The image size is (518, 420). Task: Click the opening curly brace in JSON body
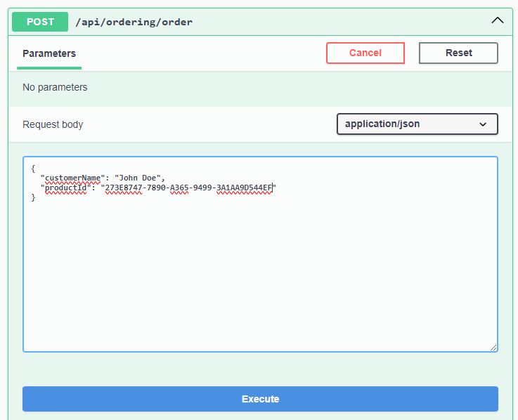[x=33, y=169]
